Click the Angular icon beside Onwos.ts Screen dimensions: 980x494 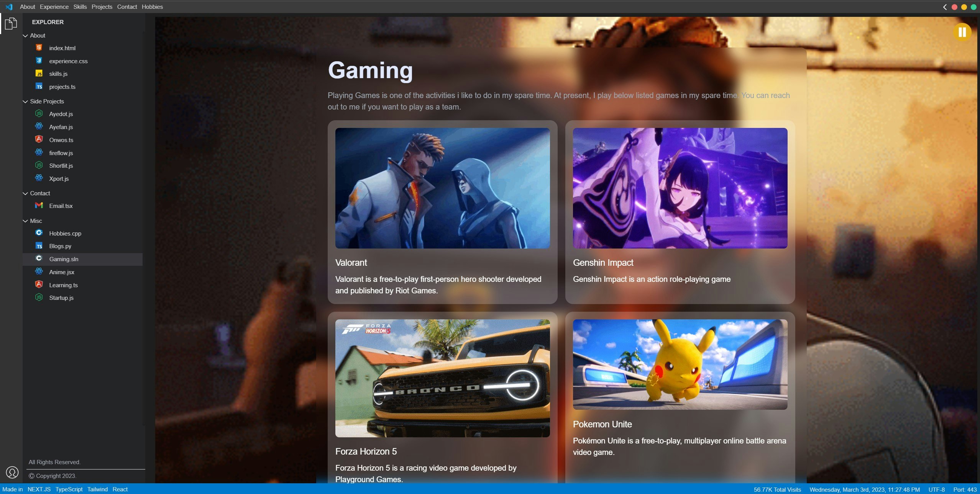pos(39,139)
